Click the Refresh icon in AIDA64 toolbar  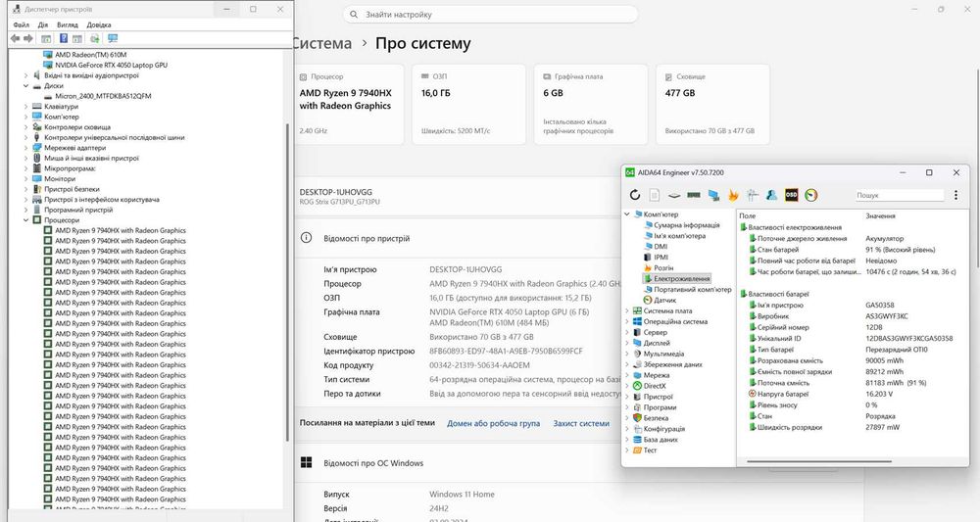click(635, 196)
